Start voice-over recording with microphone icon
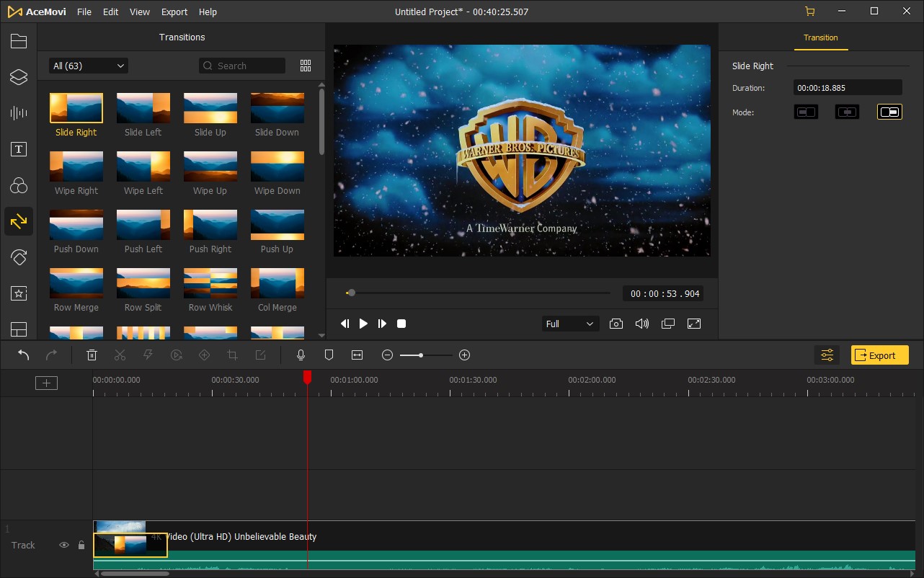This screenshot has height=578, width=924. [x=301, y=355]
